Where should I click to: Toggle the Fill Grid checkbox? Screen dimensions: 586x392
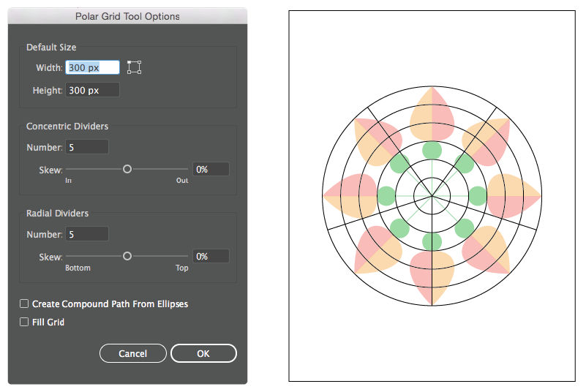click(x=25, y=322)
